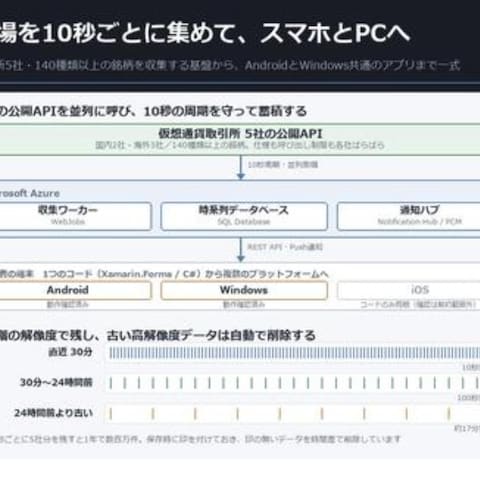
Task: Click the 10秒周期 arrow label
Action: [x=283, y=164]
